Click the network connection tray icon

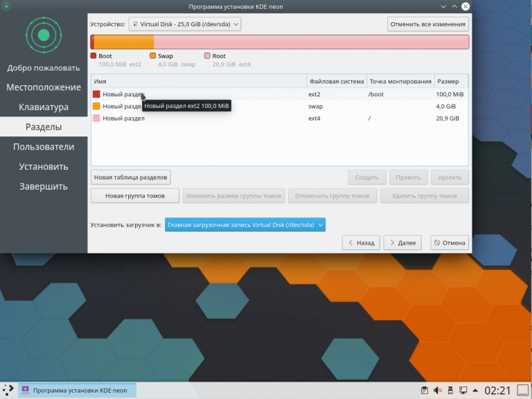463,391
